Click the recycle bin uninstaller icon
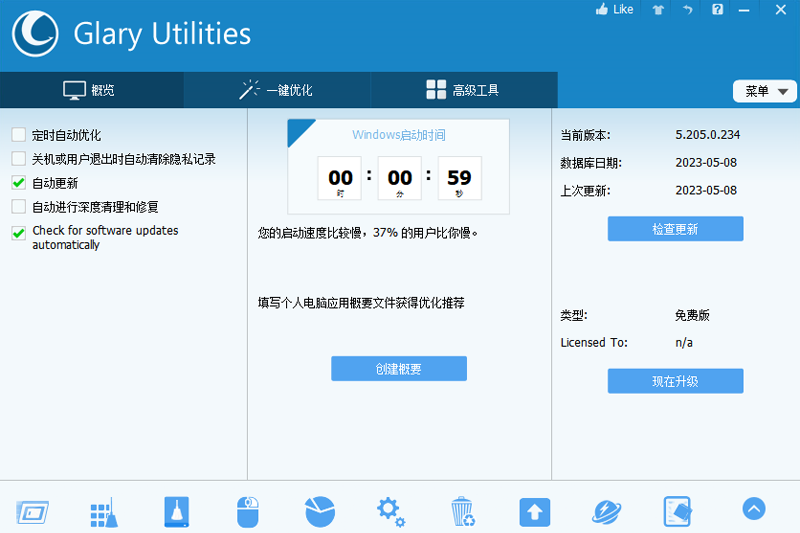 463,511
